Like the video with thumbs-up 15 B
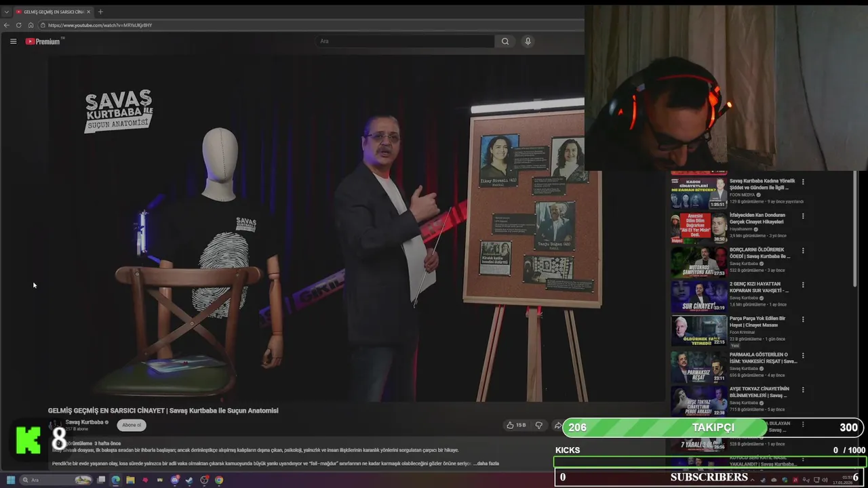868x488 pixels. tap(516, 425)
